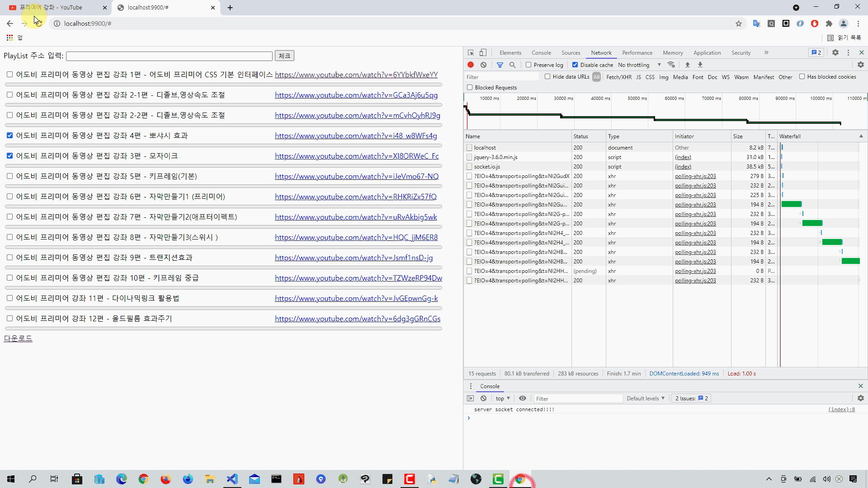This screenshot has width=868, height=488.
Task: Click the Import HAR file icon
Action: (x=687, y=65)
